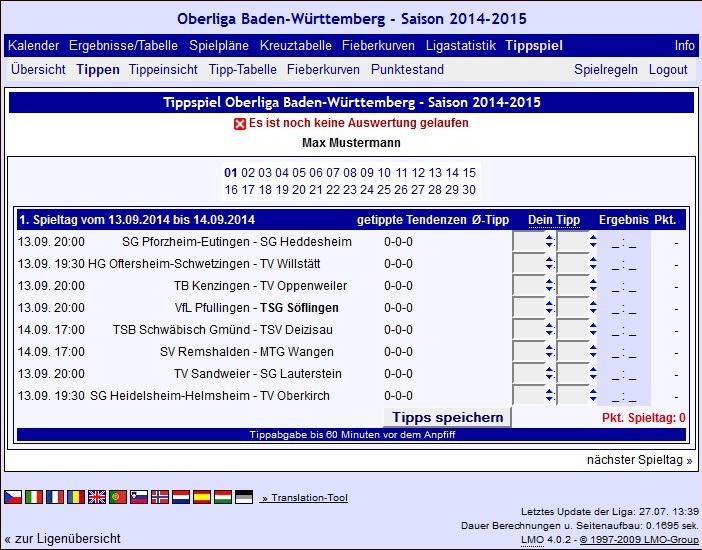Increase away goals tip for Heidelsheim-Helmsheim match
Viewport: 702px width, 550px height.
pyautogui.click(x=593, y=391)
